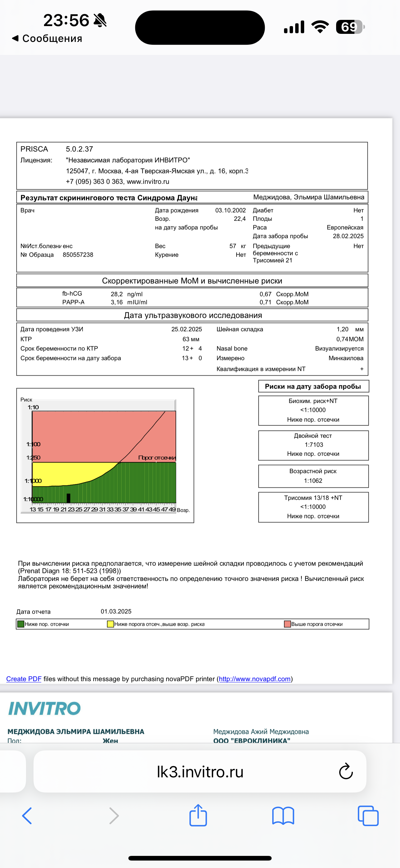
Task: Tap the battery indicator showing 69
Action: pyautogui.click(x=350, y=27)
